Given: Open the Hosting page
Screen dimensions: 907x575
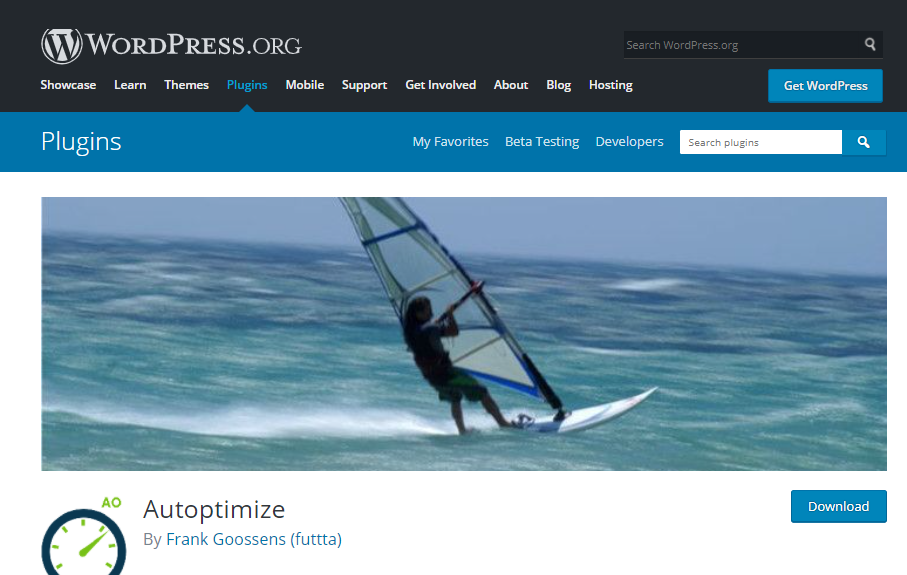Looking at the screenshot, I should coord(611,85).
